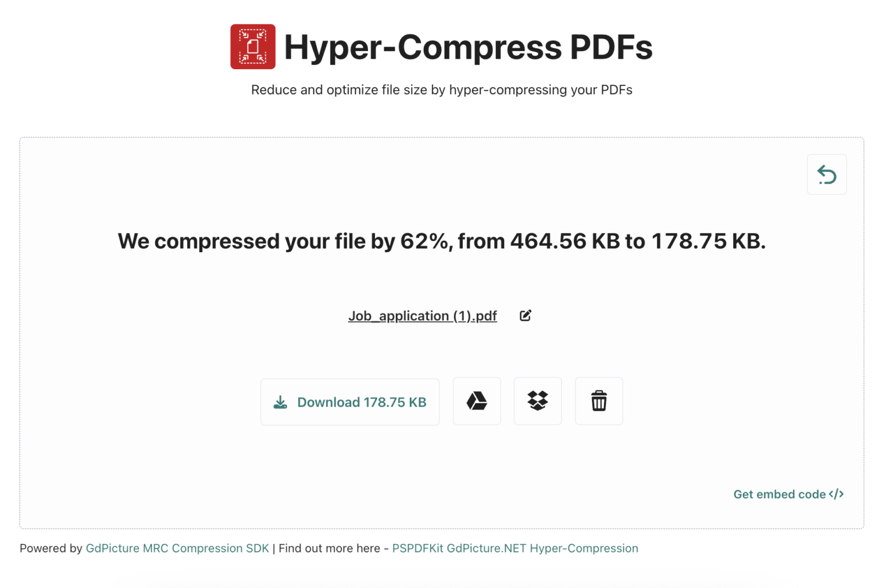Click the back-arrow button in the top corner
893x588 pixels.
(827, 174)
